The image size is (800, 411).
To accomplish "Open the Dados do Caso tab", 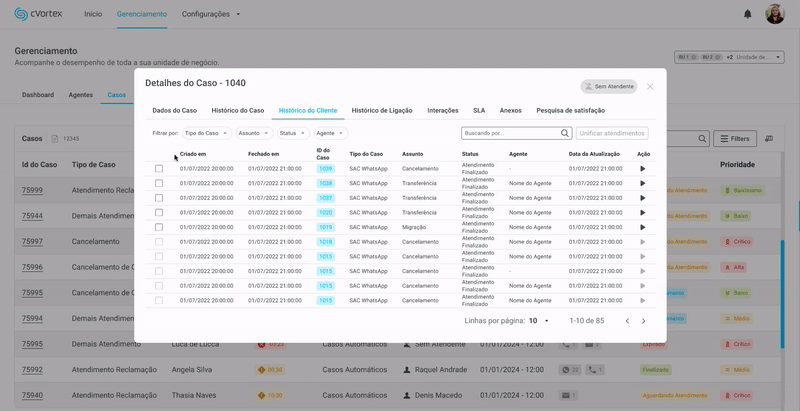I will 174,110.
